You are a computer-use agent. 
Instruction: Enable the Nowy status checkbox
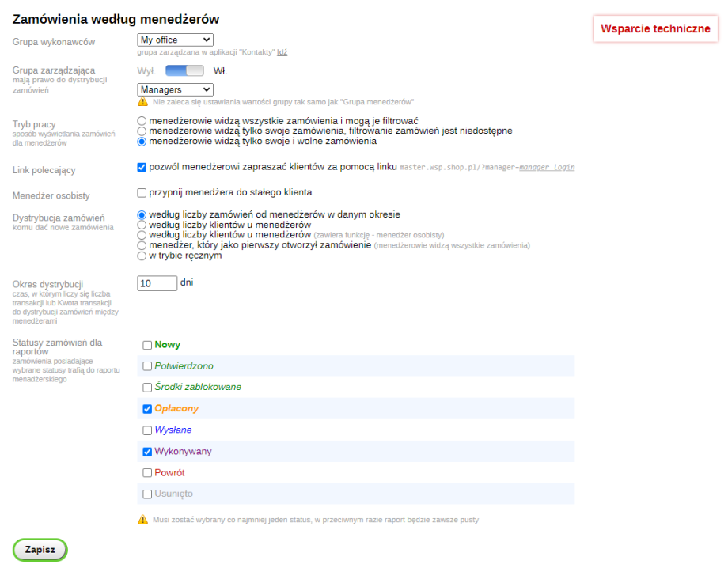tap(147, 345)
